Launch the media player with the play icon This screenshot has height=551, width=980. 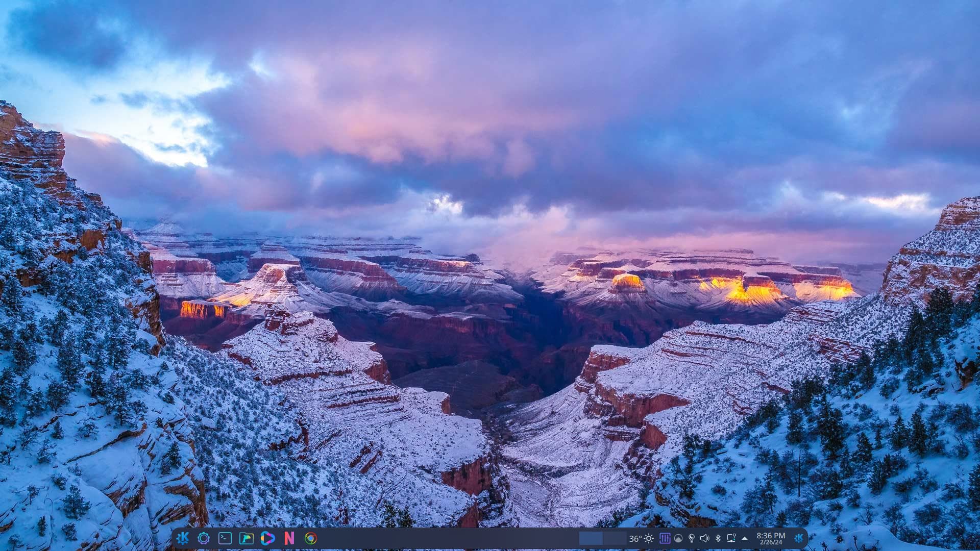[267, 538]
